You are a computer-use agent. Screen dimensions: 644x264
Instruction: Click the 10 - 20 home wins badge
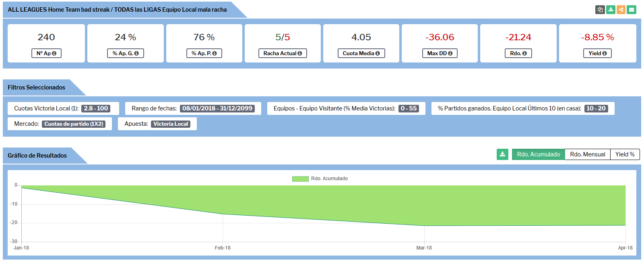(596, 108)
